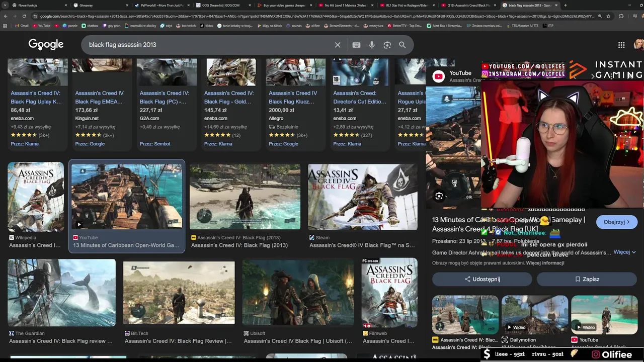Open the Black Flag (2013) beach screenshot result
This screenshot has height=362, width=644.
[245, 197]
